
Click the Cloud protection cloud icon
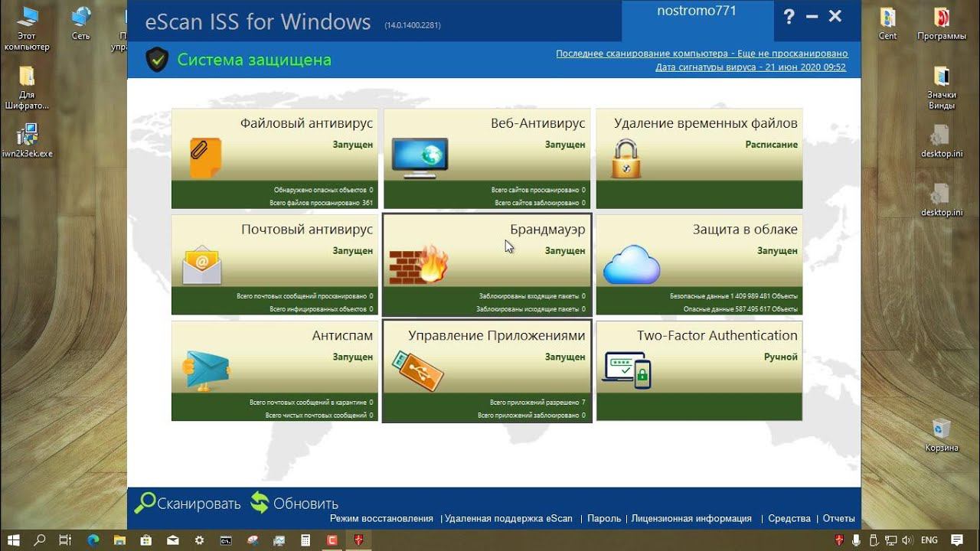click(x=632, y=265)
